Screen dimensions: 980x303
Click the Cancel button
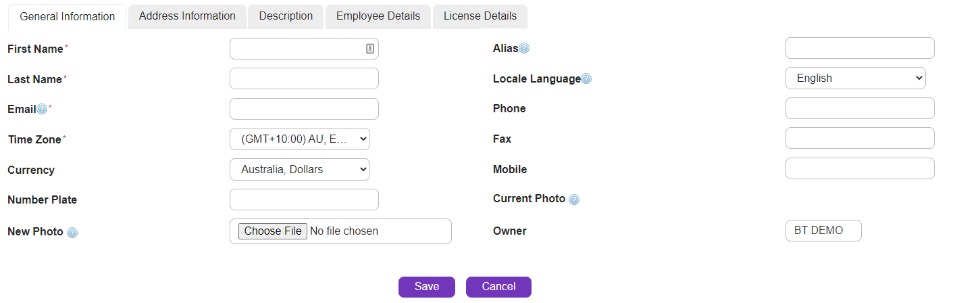tap(498, 287)
